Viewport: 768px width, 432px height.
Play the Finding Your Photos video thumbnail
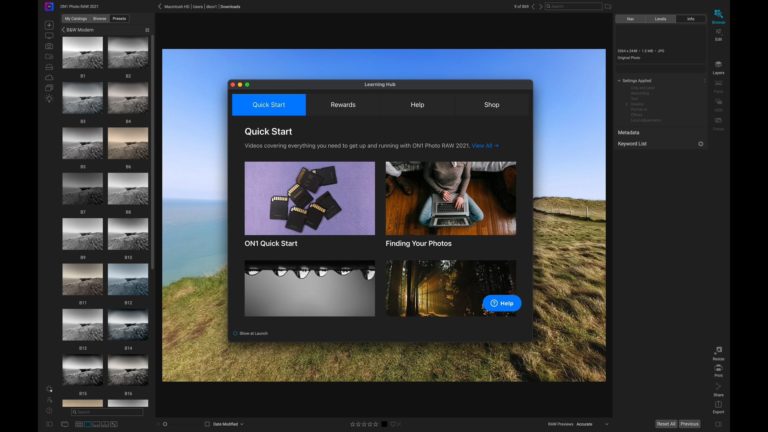tap(451, 198)
